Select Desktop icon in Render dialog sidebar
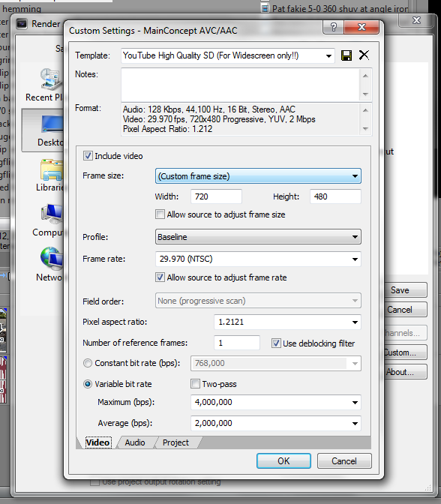441x504 pixels. pos(52,124)
